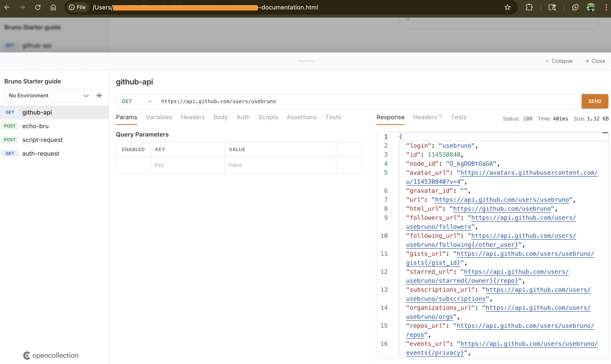Viewport: 611px width, 364px height.
Task: Click the opencollection logo
Action: [51, 355]
